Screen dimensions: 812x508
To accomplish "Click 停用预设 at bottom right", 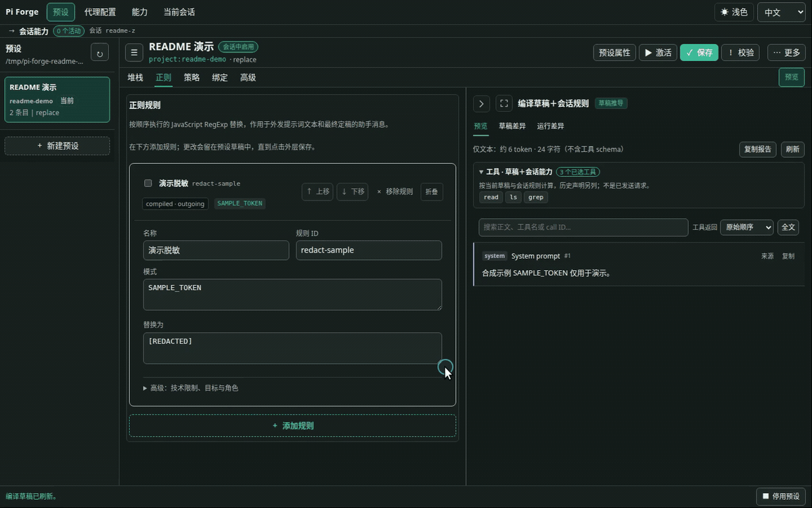I will (781, 496).
